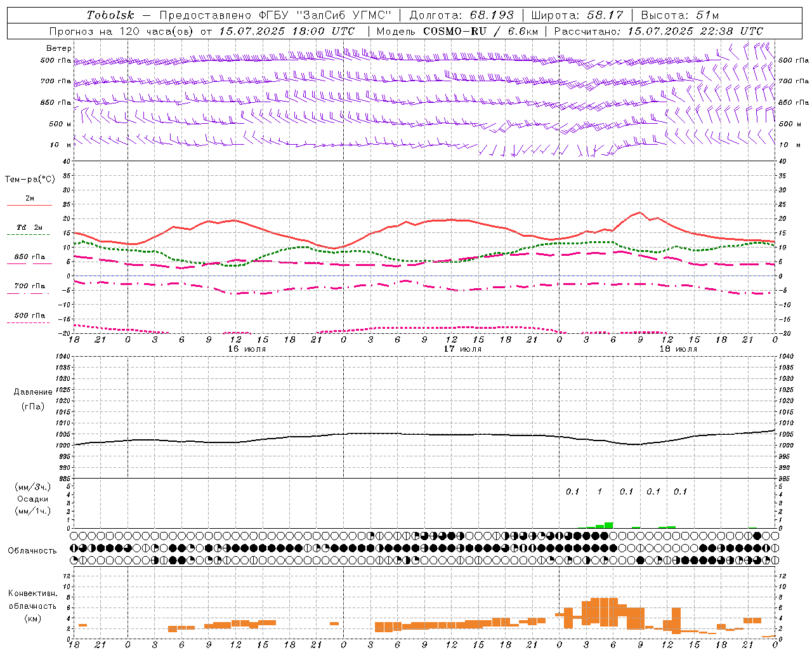Click the dash-dot line sample under 700 гПа legend
The image size is (812, 650).
point(28,294)
